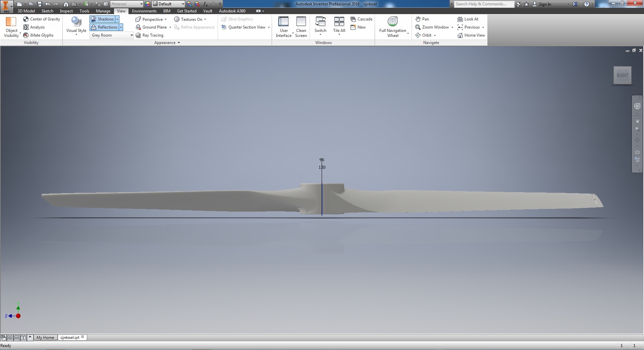Viewport: 644px width, 350px height.
Task: Click Look At command
Action: 468,19
